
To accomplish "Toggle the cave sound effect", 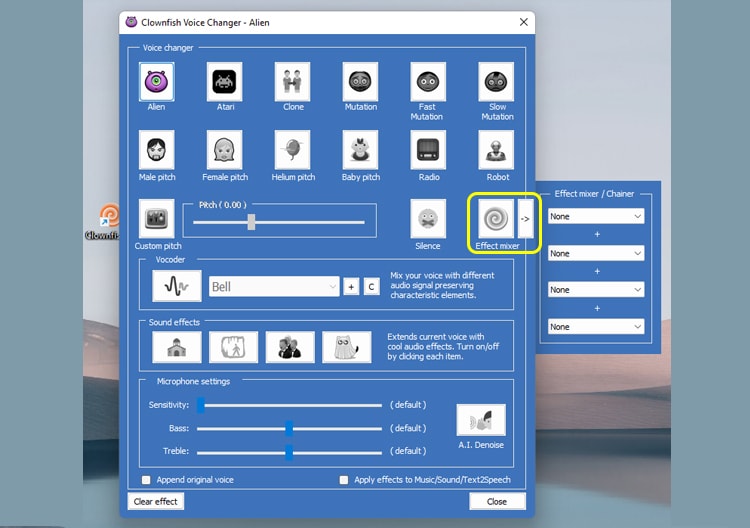I will pyautogui.click(x=233, y=347).
